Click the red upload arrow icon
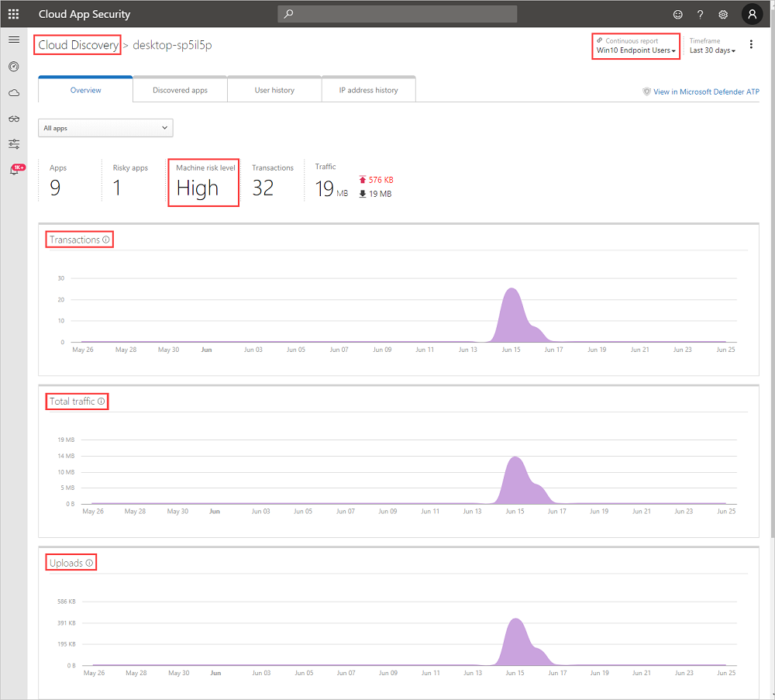The height and width of the screenshot is (700, 775). (x=362, y=179)
